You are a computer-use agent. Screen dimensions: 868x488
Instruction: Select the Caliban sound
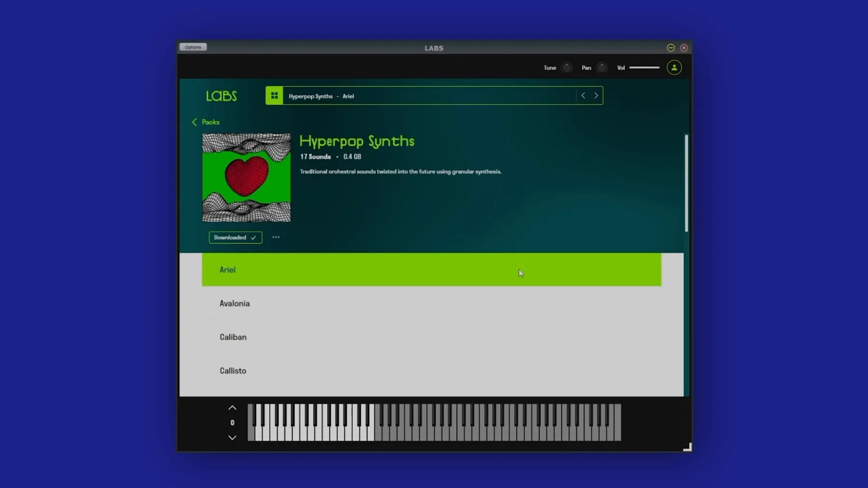(x=432, y=337)
